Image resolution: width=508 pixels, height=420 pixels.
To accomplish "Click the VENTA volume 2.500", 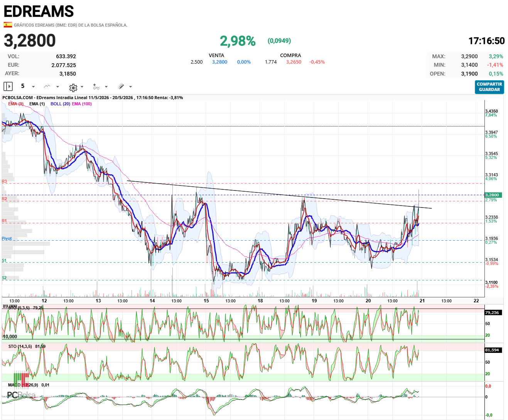I will [x=196, y=62].
